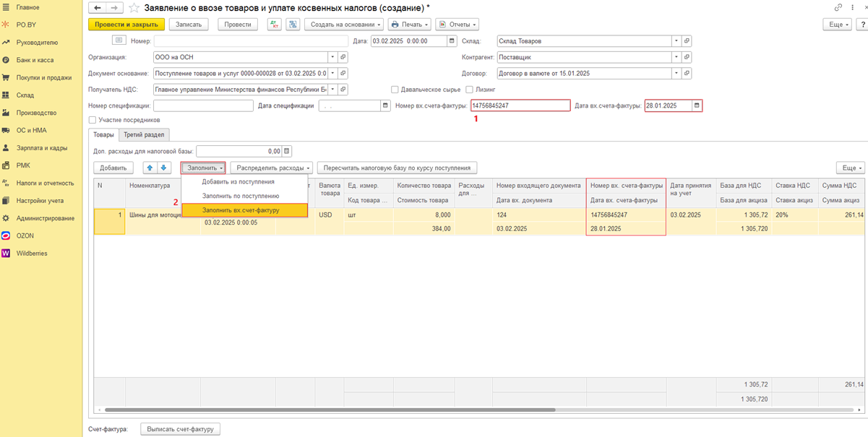This screenshot has width=868, height=437.
Task: Open calculator for Доп. расходы field
Action: coord(287,152)
